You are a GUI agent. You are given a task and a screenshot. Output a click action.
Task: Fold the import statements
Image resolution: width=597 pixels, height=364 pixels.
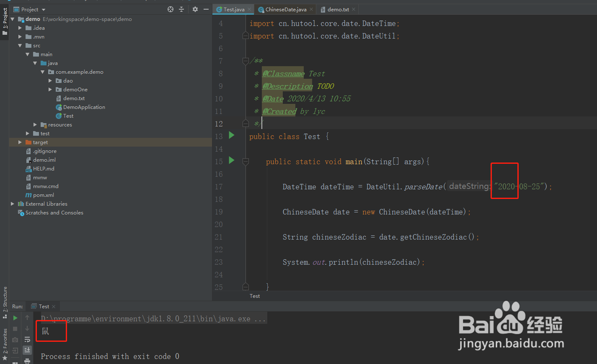click(x=246, y=36)
